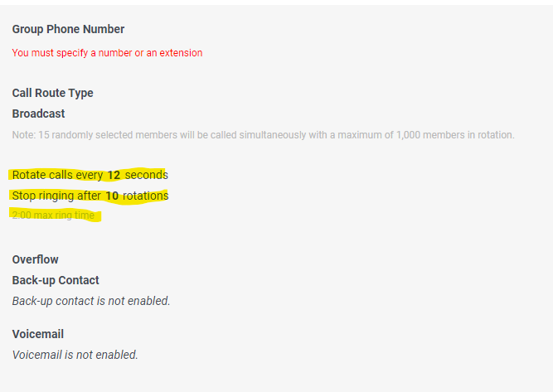
Task: Click the Group Phone Number heading
Action: [68, 29]
